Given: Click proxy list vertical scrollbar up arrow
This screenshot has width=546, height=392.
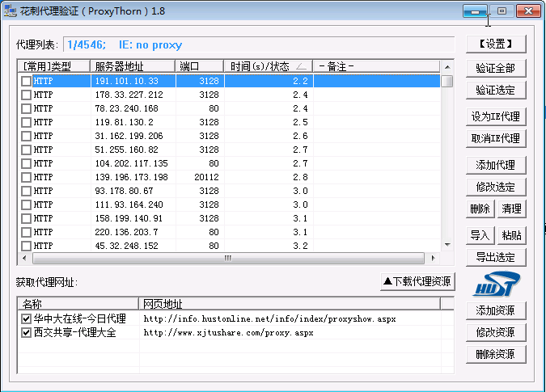Looking at the screenshot, I should [447, 67].
